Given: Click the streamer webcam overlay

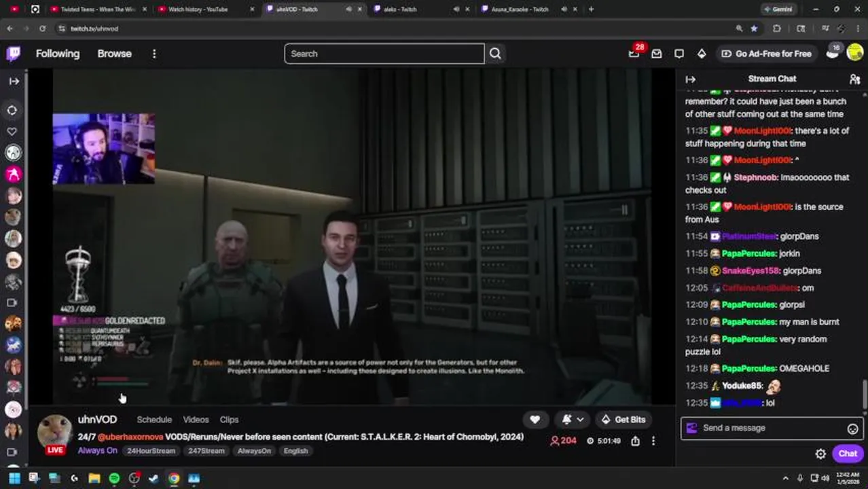Looking at the screenshot, I should [x=103, y=149].
